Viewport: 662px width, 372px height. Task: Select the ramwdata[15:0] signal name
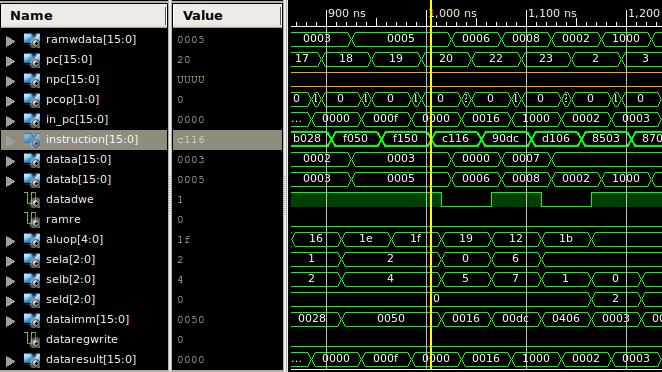(91, 39)
